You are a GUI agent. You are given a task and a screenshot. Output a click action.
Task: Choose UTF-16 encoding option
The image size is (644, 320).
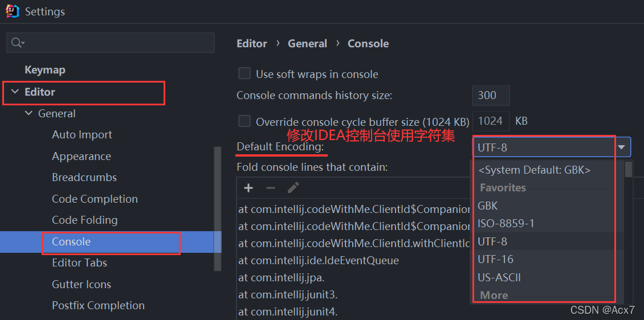tap(495, 259)
